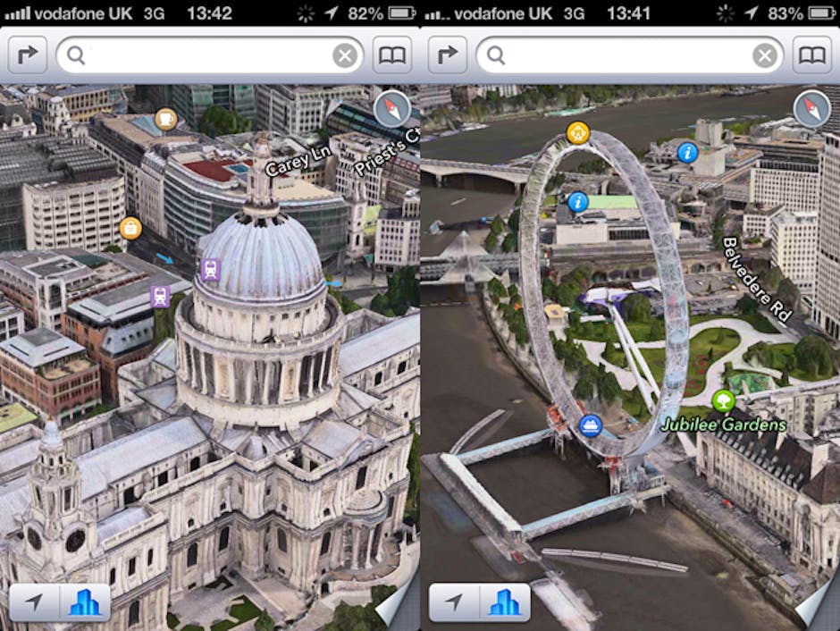Select train station pin nearest the cathedral dome
Image resolution: width=840 pixels, height=631 pixels.
tap(210, 268)
